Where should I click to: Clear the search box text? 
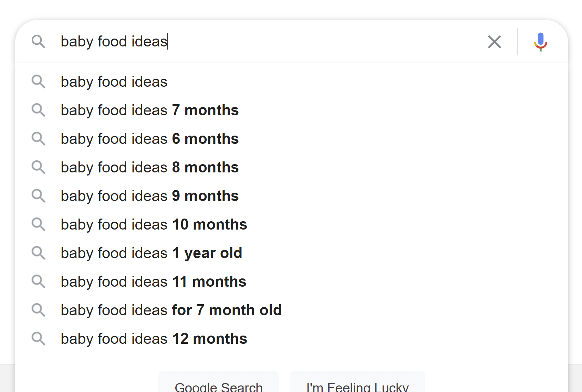(x=494, y=42)
